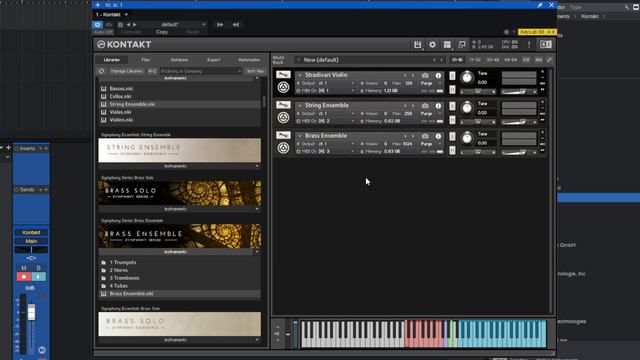This screenshot has height=360, width=640.
Task: Toggle monitoring on the Kontakt channel
Action: point(39,277)
